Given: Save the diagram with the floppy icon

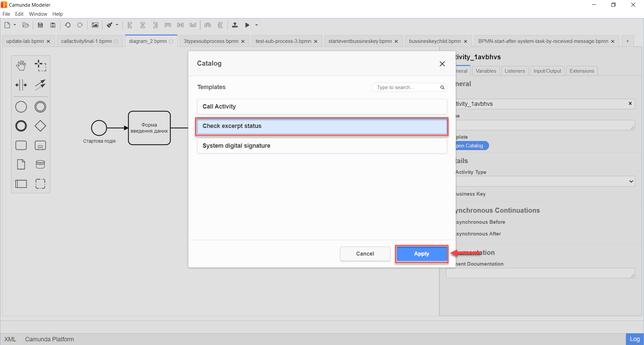Looking at the screenshot, I should [x=40, y=25].
